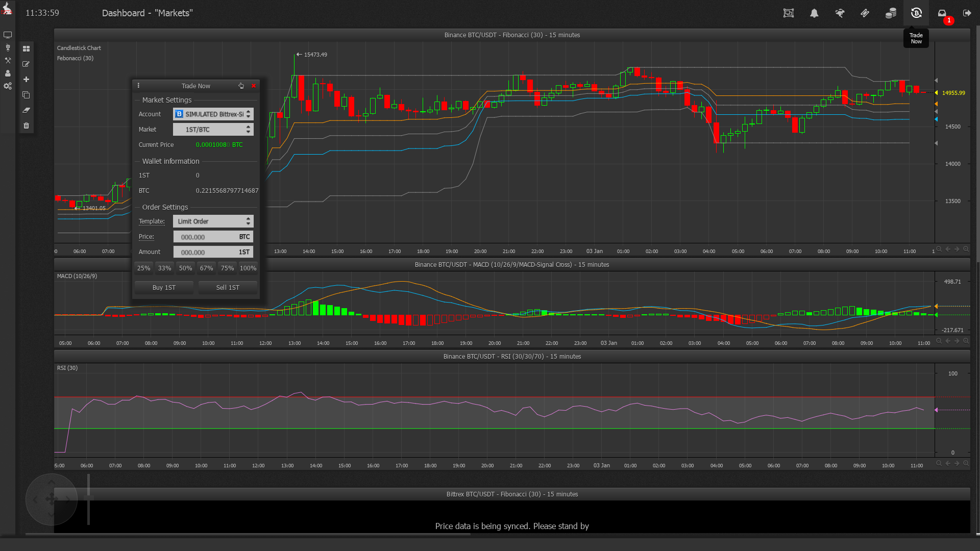Screen dimensions: 980x551
Task: Open the Trade Now bitcoin icon
Action: [x=916, y=13]
